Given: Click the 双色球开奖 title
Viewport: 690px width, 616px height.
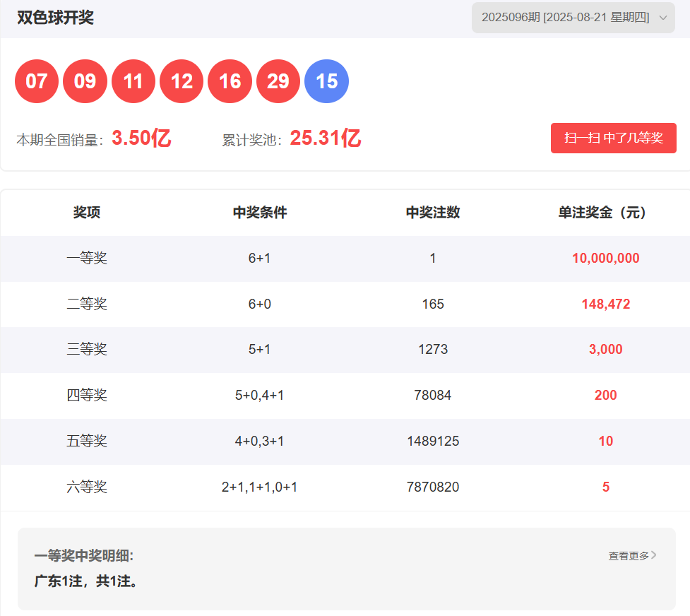Looking at the screenshot, I should 56,18.
